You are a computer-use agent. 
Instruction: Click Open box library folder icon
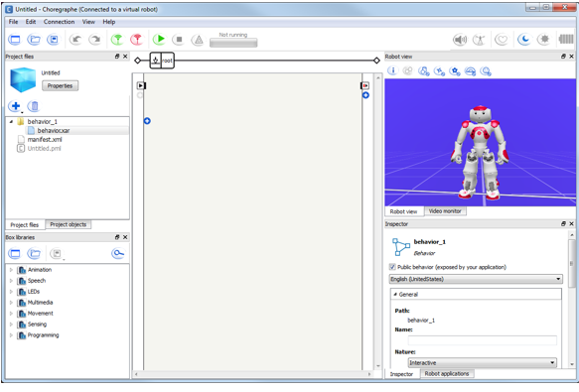click(34, 254)
